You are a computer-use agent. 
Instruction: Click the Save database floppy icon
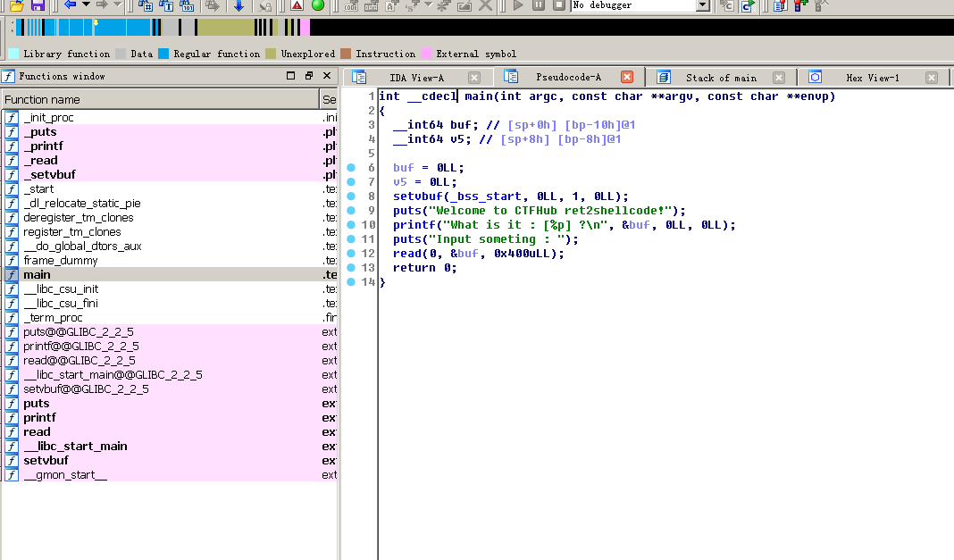[x=38, y=5]
